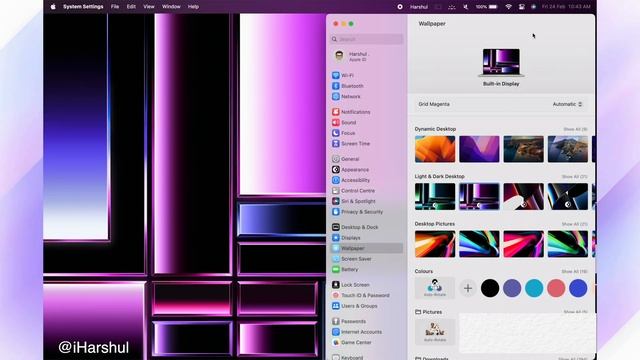Open the Automatic appearance dropdown

pos(567,104)
